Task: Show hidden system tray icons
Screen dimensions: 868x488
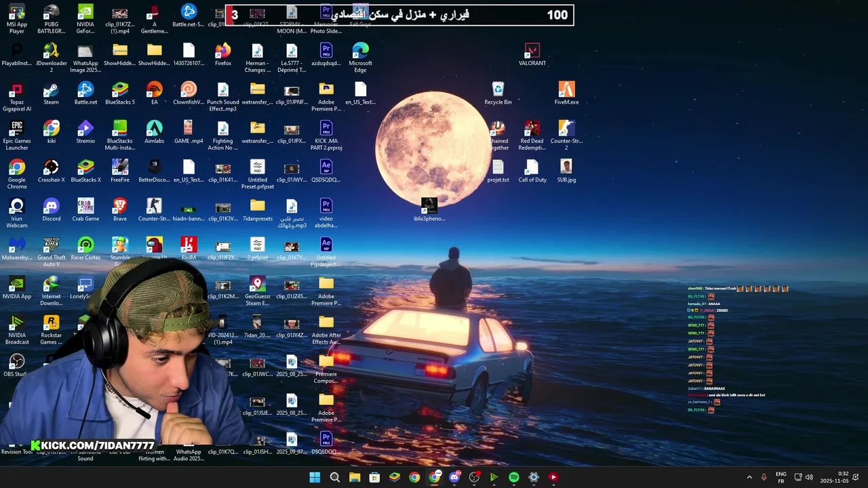Action: (749, 477)
